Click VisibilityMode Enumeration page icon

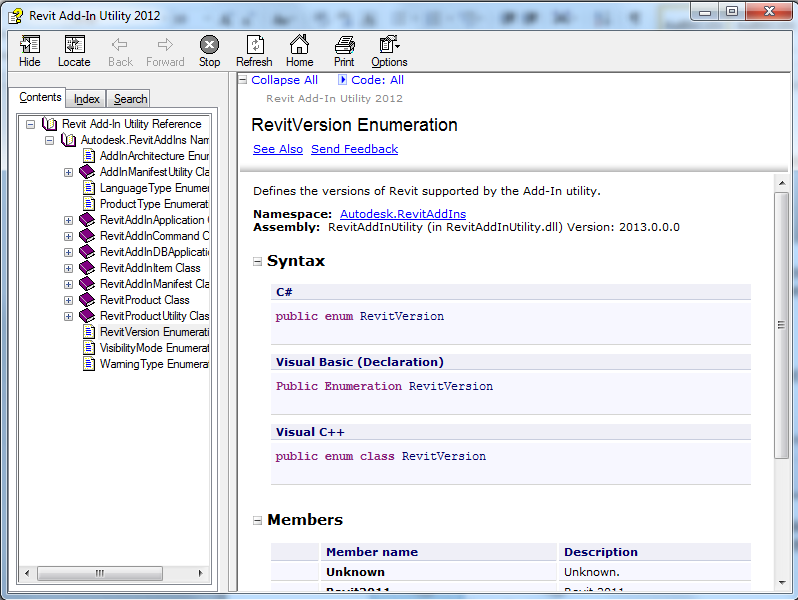click(x=89, y=348)
